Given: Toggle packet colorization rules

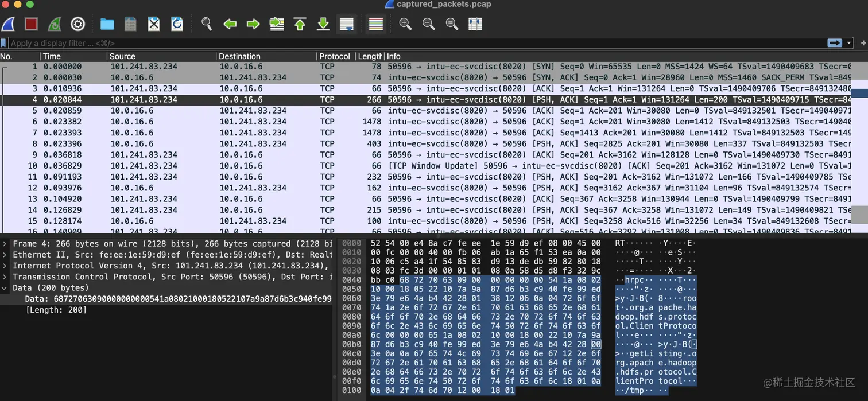Looking at the screenshot, I should coord(376,24).
